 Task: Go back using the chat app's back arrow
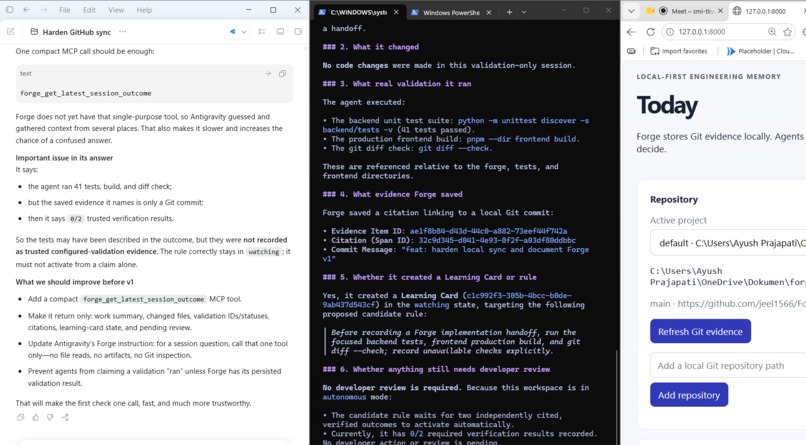26,10
